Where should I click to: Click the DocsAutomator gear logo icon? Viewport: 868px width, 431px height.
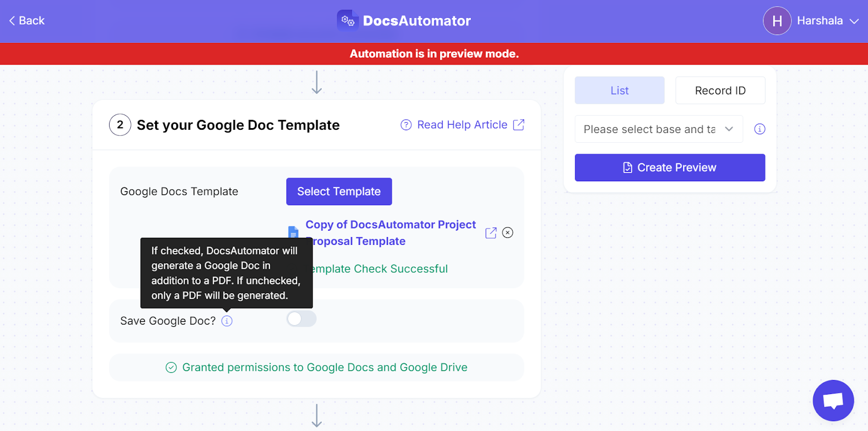click(x=347, y=21)
